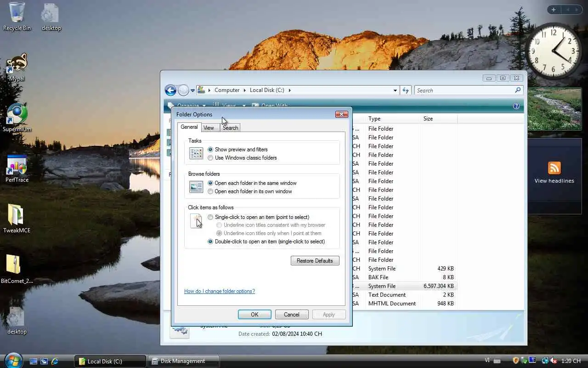Click the Local Disk (C:) taskbar button
Image resolution: width=588 pixels, height=368 pixels.
click(110, 361)
